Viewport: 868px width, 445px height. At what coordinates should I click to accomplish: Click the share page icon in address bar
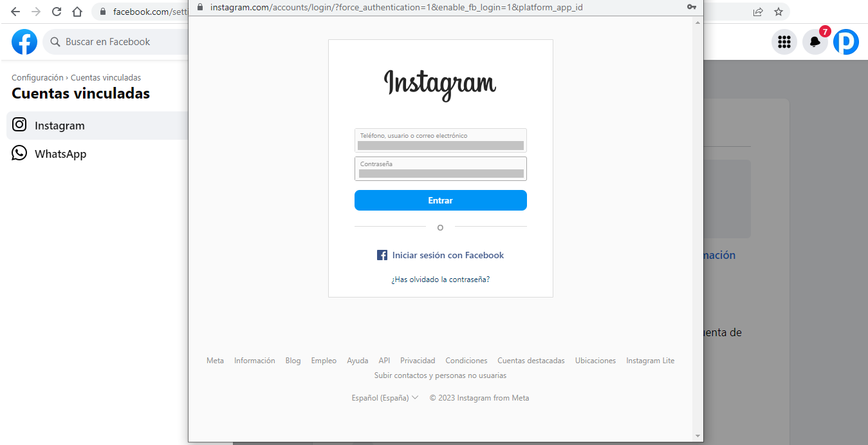[x=758, y=12]
